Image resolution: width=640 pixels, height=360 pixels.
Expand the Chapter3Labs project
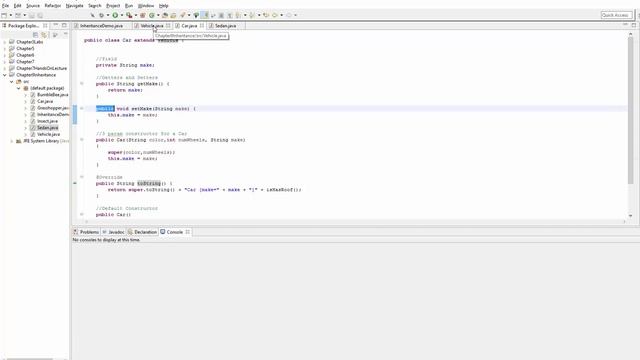tap(5, 42)
